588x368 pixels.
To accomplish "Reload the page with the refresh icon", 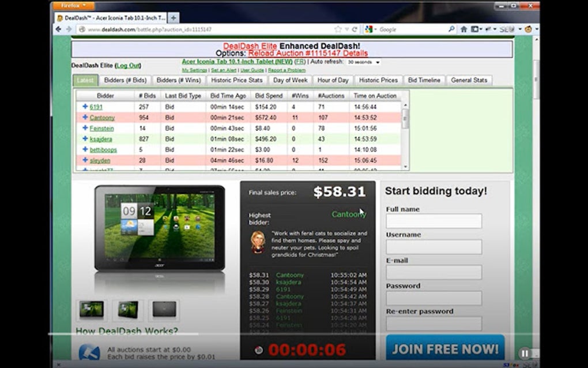I will [355, 29].
